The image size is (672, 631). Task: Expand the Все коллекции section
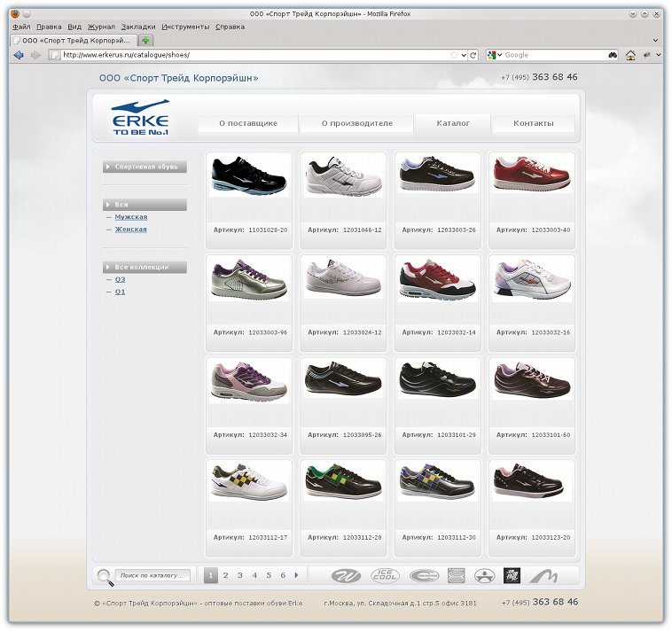click(145, 268)
